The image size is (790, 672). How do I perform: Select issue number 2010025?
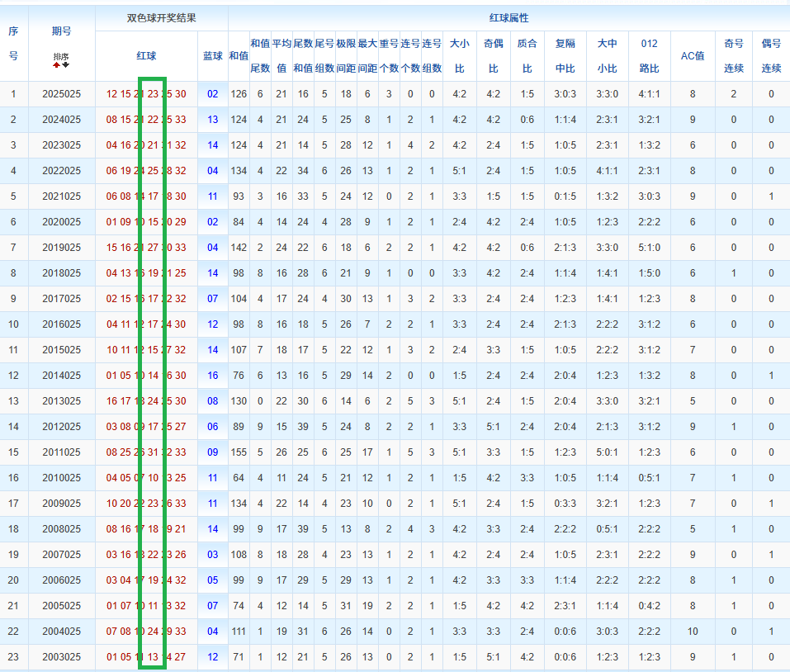pyautogui.click(x=61, y=478)
